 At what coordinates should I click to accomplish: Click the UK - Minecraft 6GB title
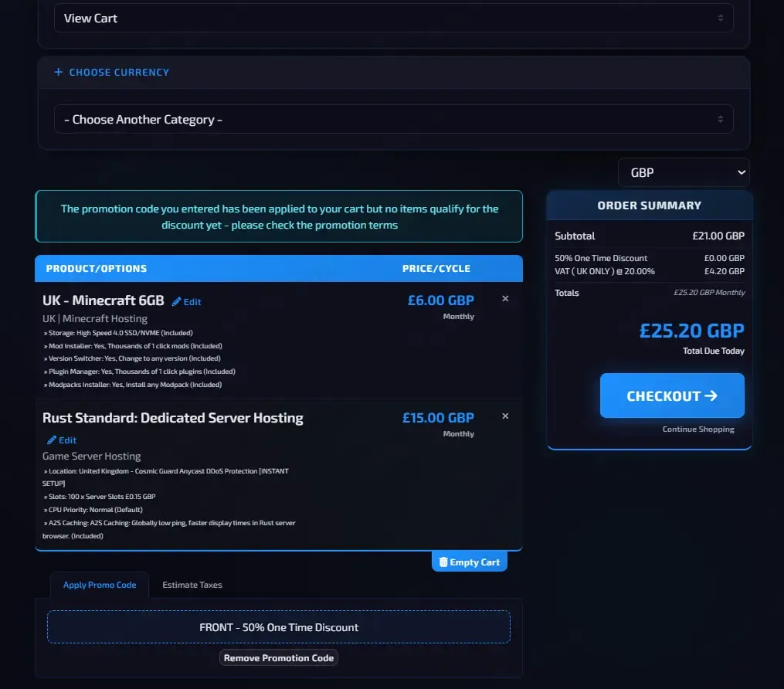pos(104,300)
